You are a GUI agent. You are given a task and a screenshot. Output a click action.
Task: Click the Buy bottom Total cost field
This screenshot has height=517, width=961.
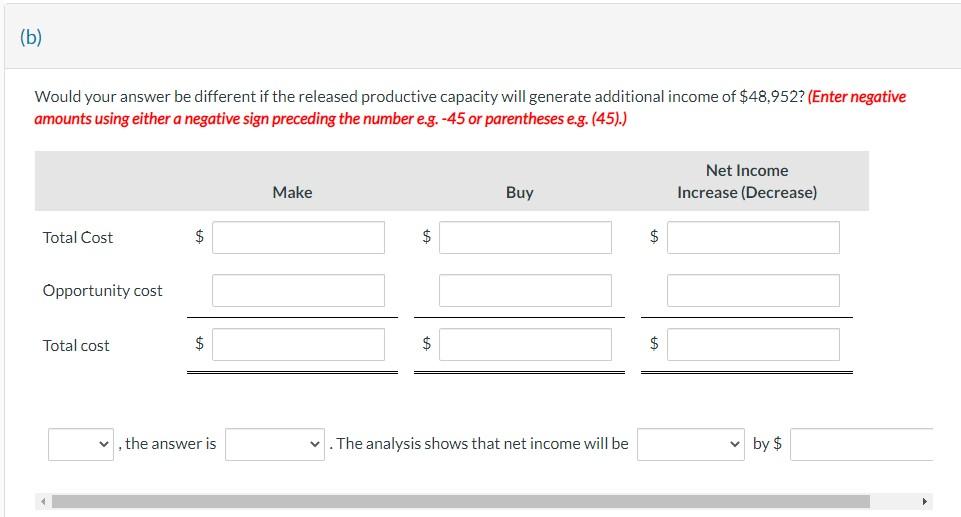[525, 344]
